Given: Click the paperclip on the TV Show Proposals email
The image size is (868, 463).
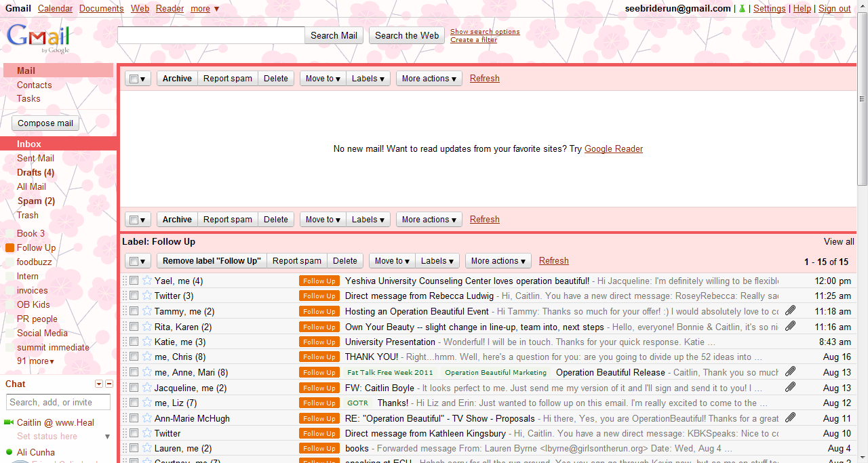Looking at the screenshot, I should tap(790, 418).
